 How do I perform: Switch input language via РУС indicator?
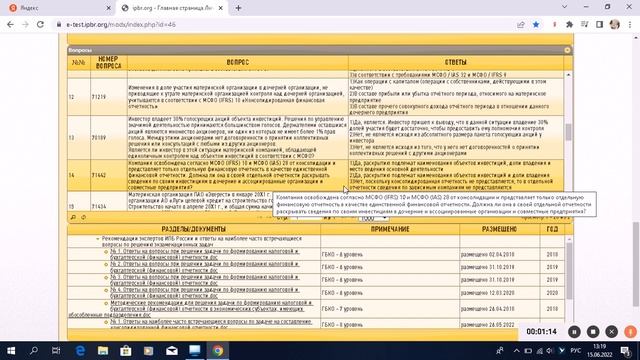coord(576,351)
